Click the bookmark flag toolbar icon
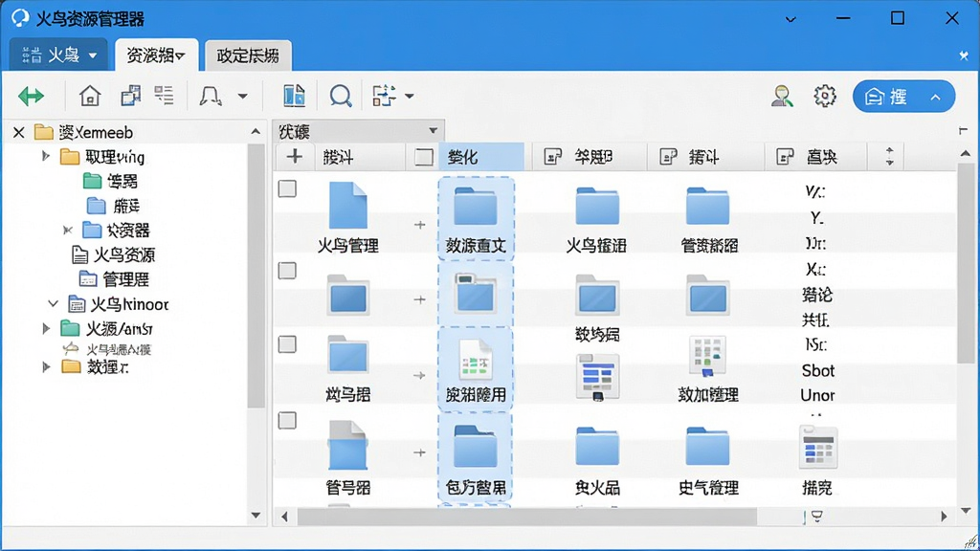 (210, 96)
